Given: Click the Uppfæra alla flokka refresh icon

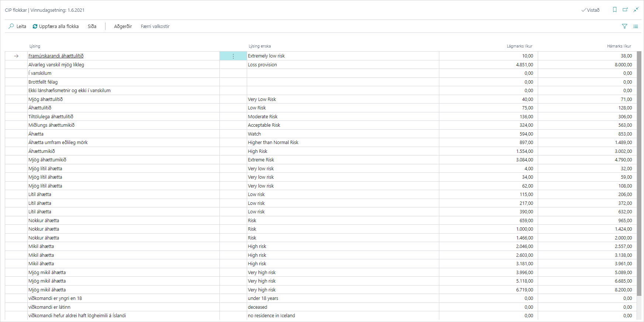Looking at the screenshot, I should click(35, 26).
